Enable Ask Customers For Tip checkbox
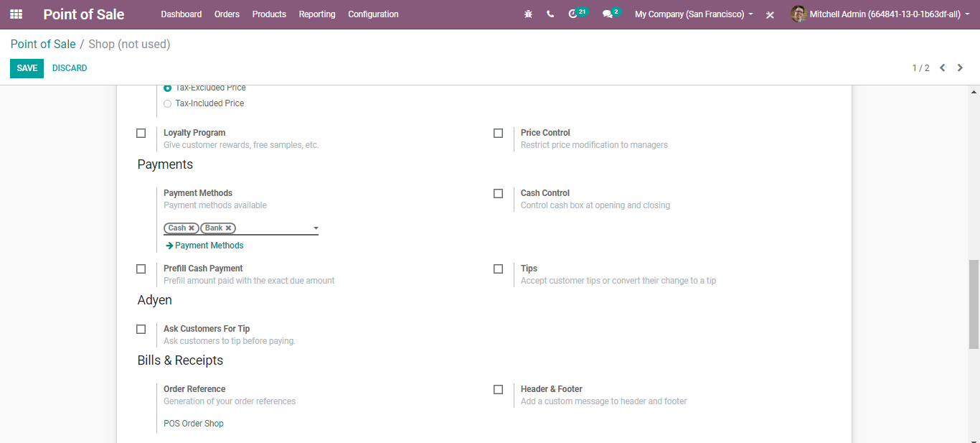 pyautogui.click(x=141, y=329)
